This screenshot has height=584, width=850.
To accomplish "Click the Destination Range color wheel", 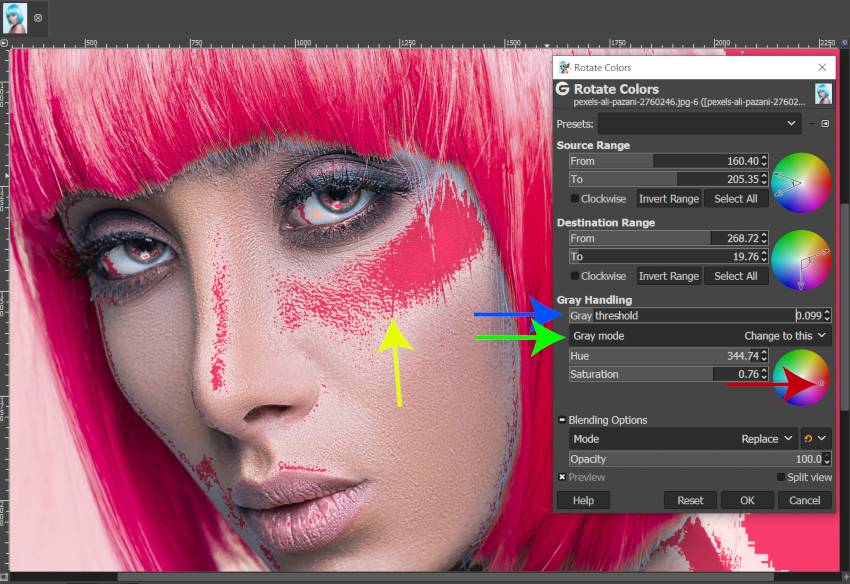I will click(803, 259).
